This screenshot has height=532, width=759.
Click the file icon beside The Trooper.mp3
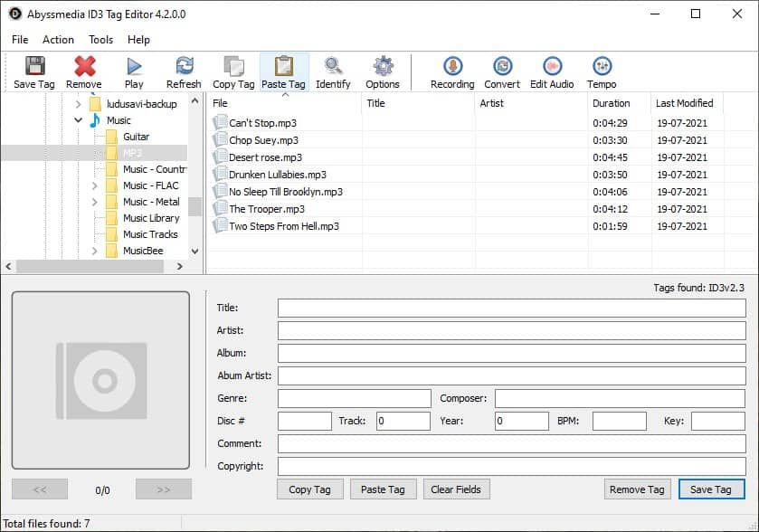[x=220, y=208]
